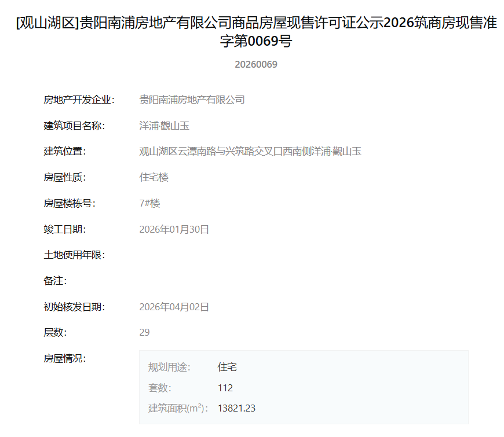This screenshot has height=437, width=504.
Task: Click completion date 2026年01月30日
Action: coord(174,229)
